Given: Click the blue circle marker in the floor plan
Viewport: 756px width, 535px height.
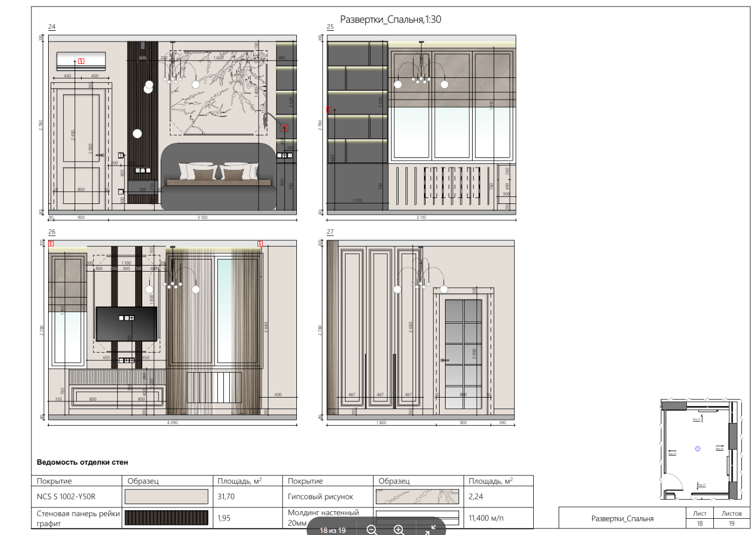Looking at the screenshot, I should click(698, 448).
